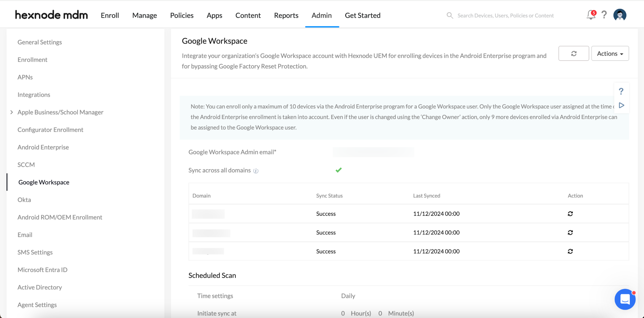Open Okta in sidebar
Viewport: 644px width, 318px height.
(24, 200)
